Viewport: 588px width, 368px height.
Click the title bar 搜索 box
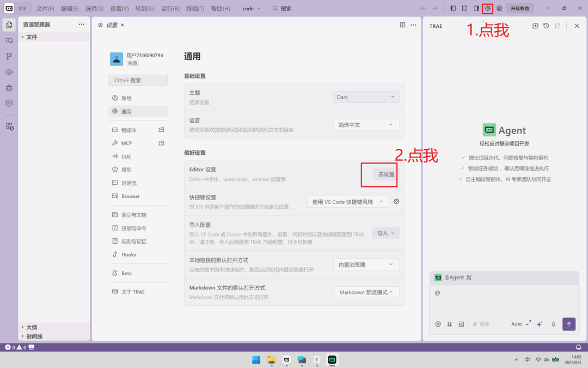[282, 8]
